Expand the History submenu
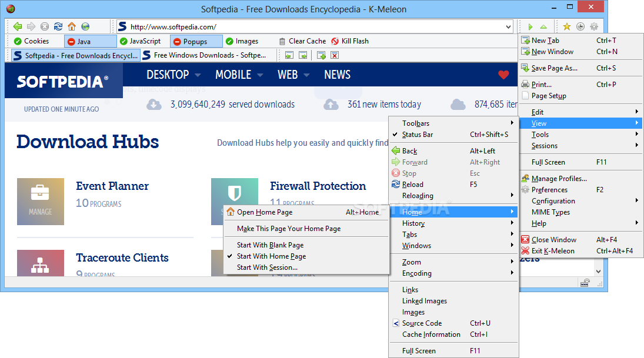The height and width of the screenshot is (358, 644). click(x=453, y=223)
